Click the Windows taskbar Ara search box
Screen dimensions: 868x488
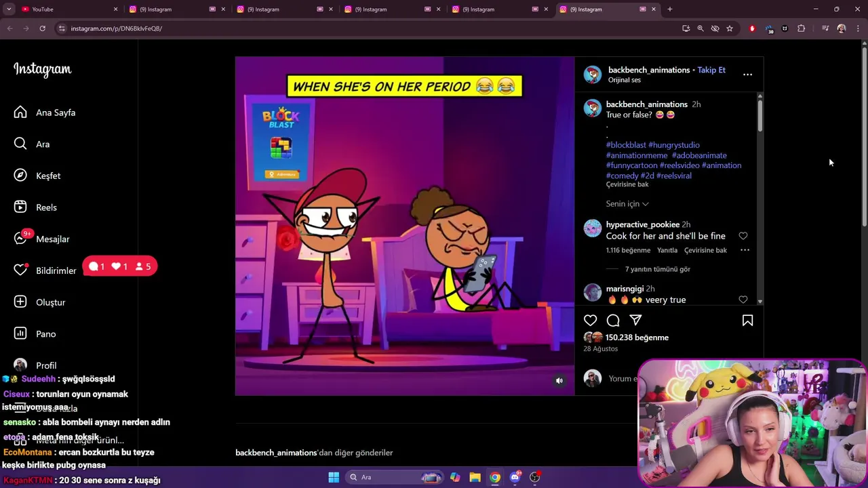tap(394, 477)
